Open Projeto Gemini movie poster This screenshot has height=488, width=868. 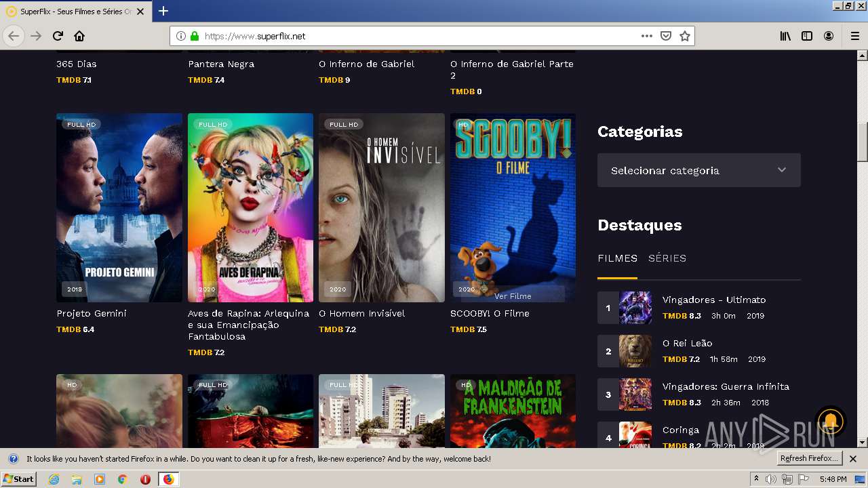[x=119, y=207]
